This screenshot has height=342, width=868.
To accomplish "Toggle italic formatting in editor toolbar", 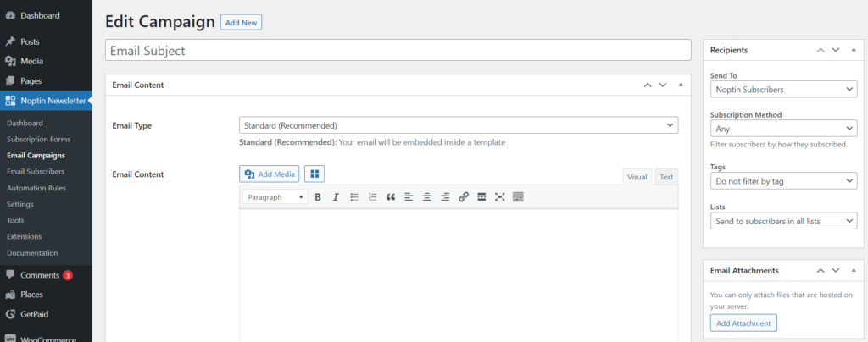I will pos(336,196).
